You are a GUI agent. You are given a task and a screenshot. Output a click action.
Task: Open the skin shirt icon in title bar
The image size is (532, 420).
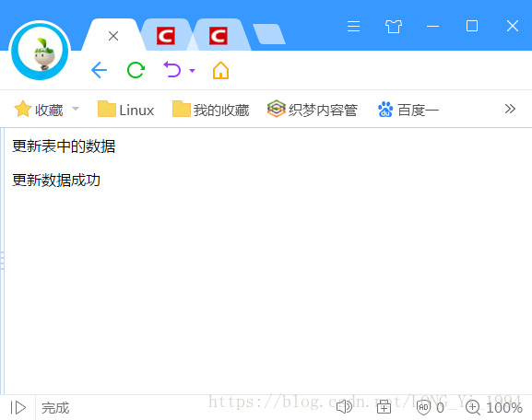(394, 26)
